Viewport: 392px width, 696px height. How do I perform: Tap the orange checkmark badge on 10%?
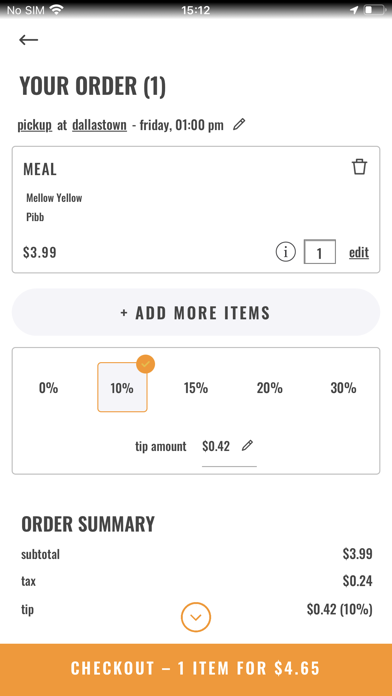[146, 364]
